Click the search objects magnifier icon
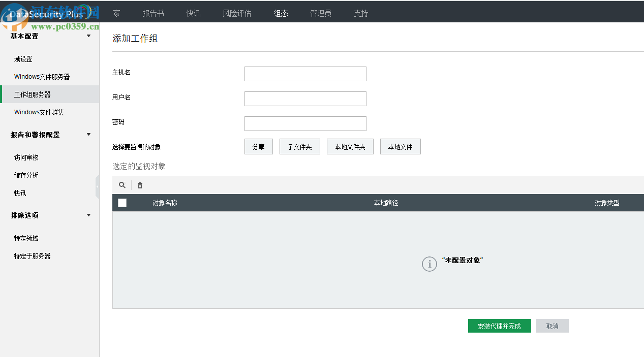 [122, 185]
